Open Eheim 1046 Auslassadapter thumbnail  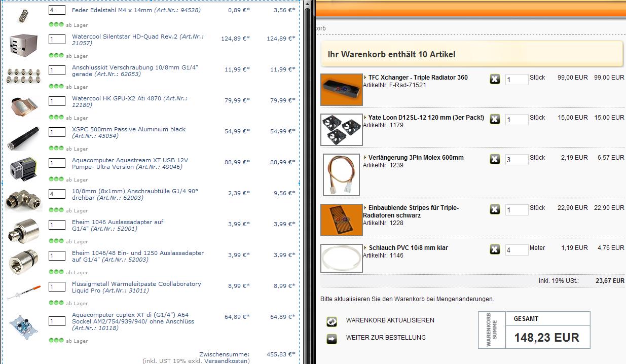[x=23, y=231]
